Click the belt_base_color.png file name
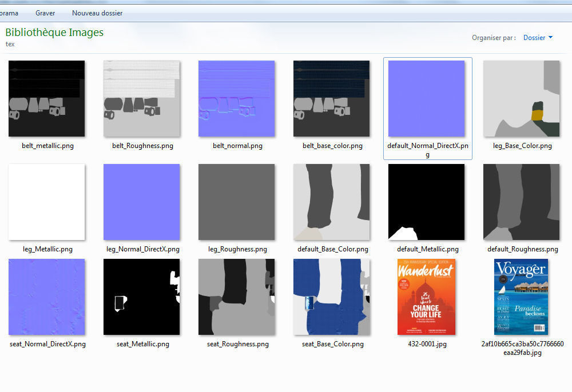The height and width of the screenshot is (392, 572). click(333, 146)
